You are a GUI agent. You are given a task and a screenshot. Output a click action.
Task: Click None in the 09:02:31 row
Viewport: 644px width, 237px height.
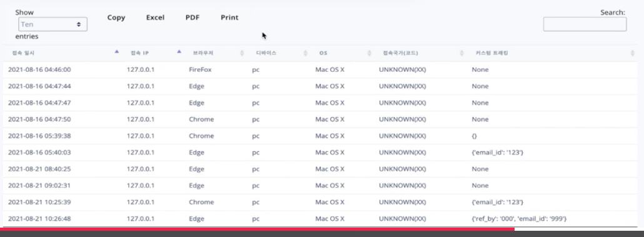coord(480,186)
